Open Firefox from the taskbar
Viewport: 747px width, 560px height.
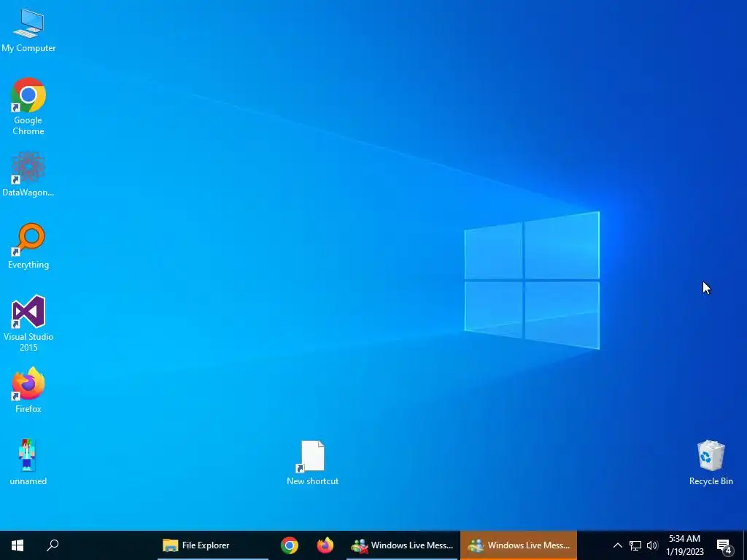tap(325, 545)
